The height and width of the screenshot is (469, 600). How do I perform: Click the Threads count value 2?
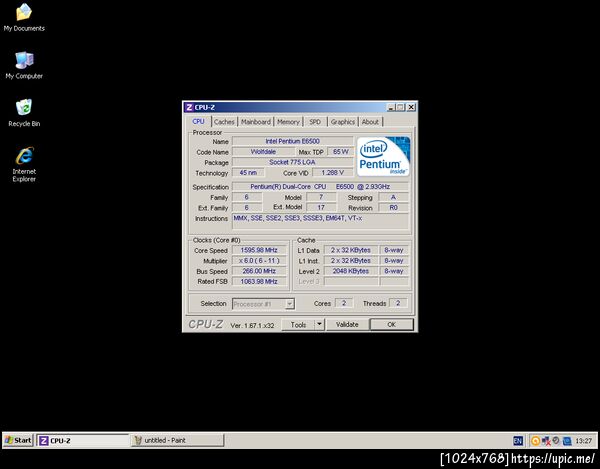[x=398, y=303]
